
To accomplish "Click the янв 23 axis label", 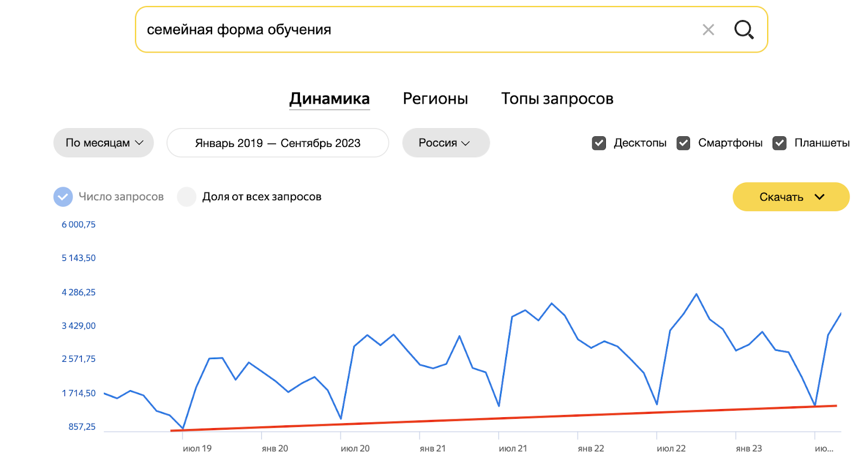I will (749, 449).
